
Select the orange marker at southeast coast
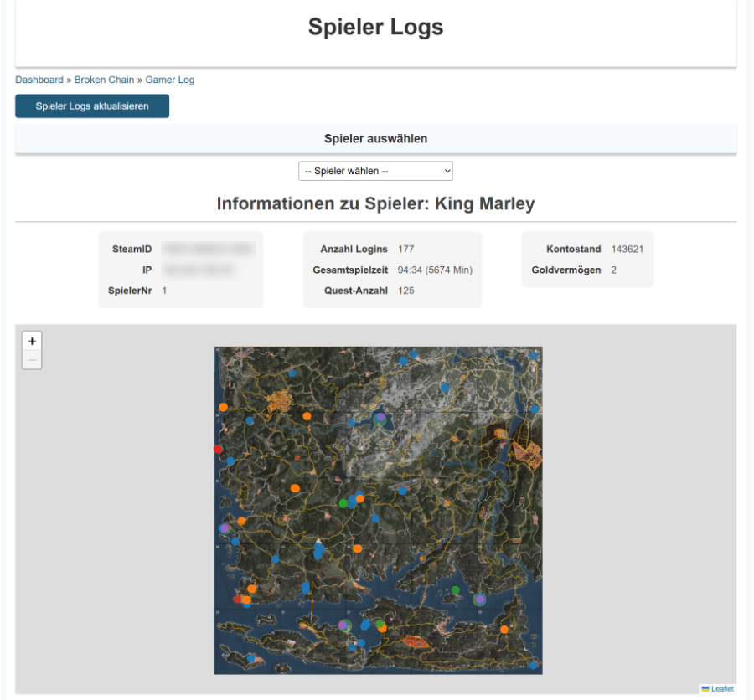click(x=504, y=630)
